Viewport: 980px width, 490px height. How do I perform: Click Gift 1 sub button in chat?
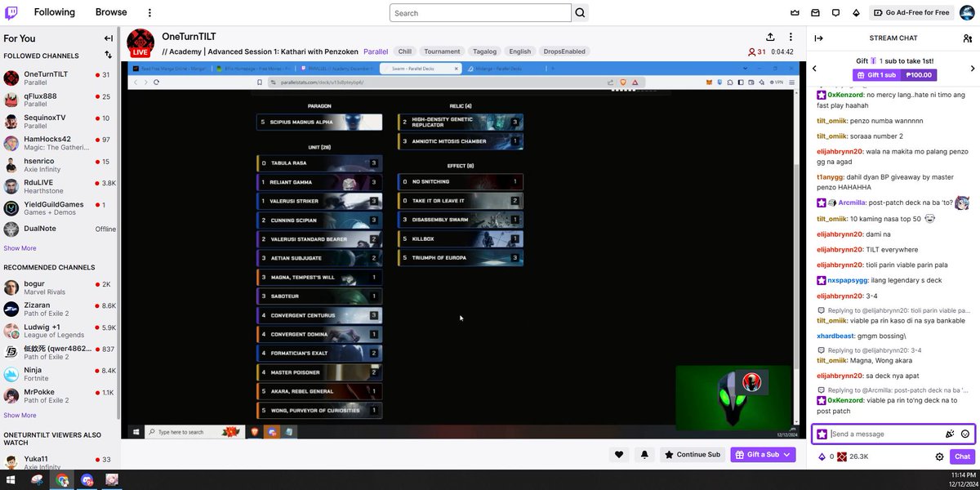pos(894,75)
